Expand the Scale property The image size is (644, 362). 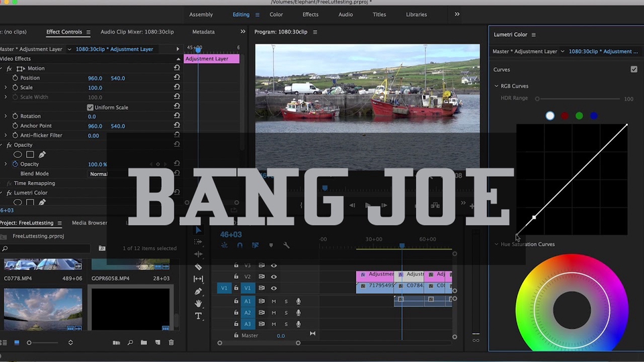6,87
